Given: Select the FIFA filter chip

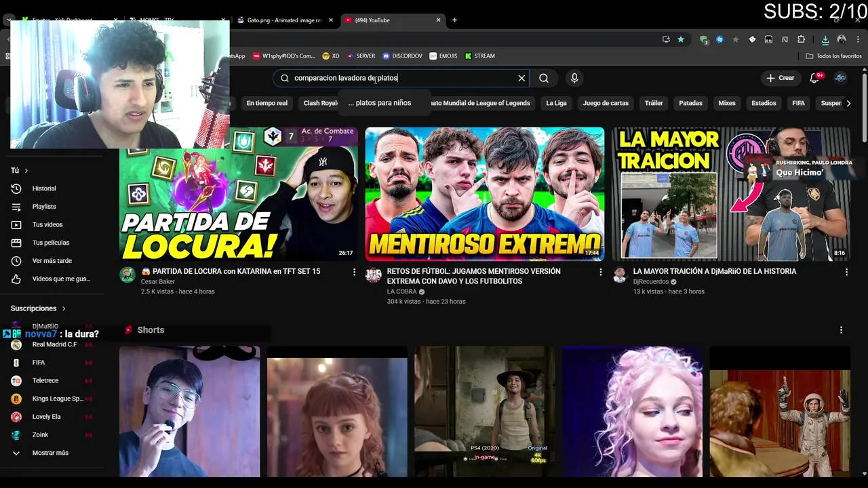Looking at the screenshot, I should tap(798, 103).
